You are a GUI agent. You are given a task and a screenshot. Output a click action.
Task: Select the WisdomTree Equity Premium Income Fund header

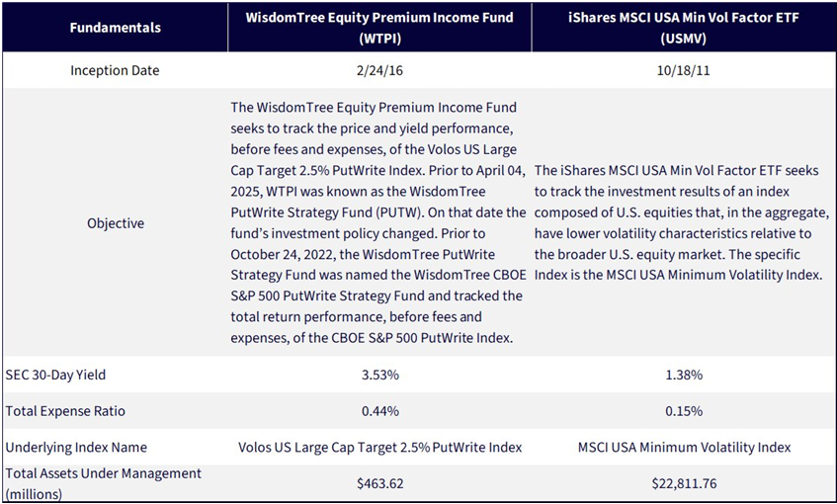point(379,28)
